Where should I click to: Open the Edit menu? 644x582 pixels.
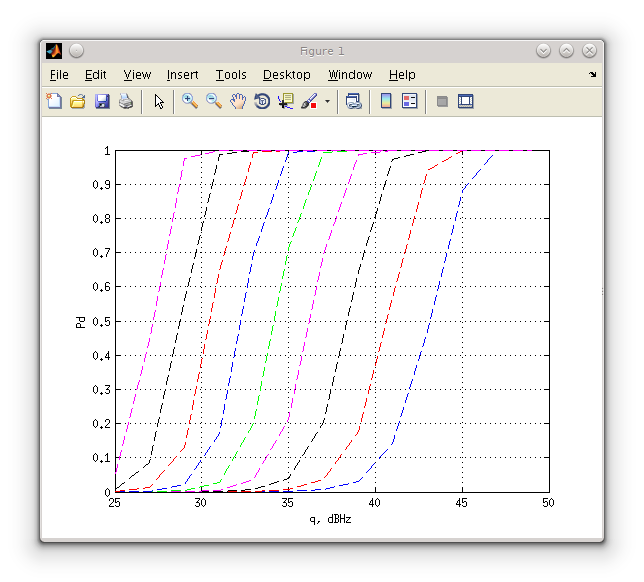click(95, 75)
